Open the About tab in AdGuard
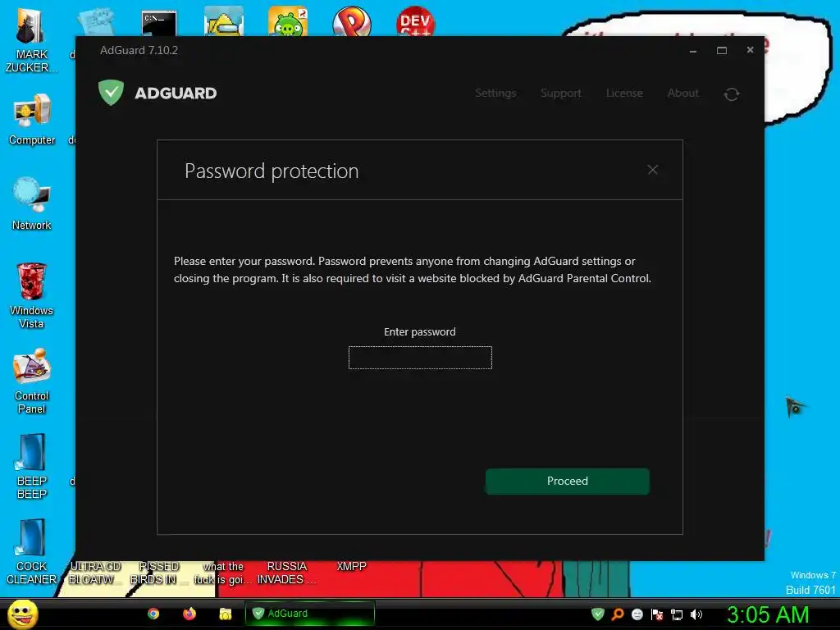Image resolution: width=840 pixels, height=630 pixels. click(682, 93)
